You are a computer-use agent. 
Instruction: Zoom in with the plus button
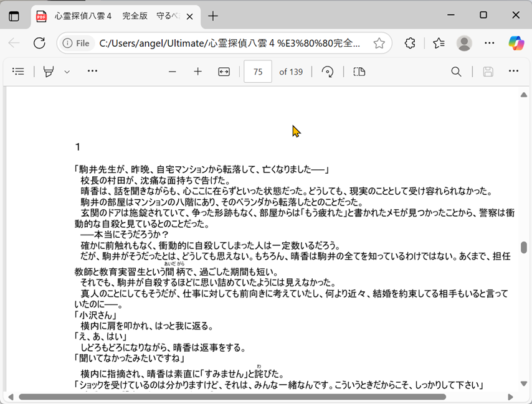point(198,72)
